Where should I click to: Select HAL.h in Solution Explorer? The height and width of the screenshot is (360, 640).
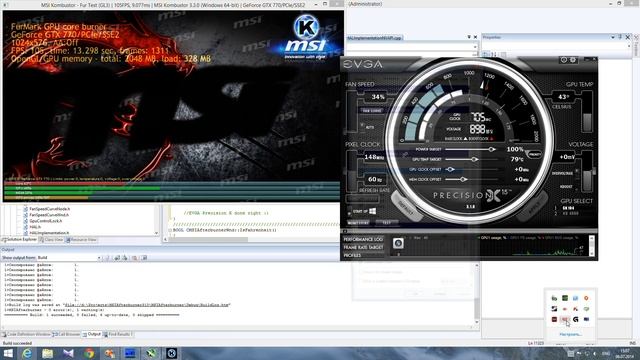(x=35, y=227)
